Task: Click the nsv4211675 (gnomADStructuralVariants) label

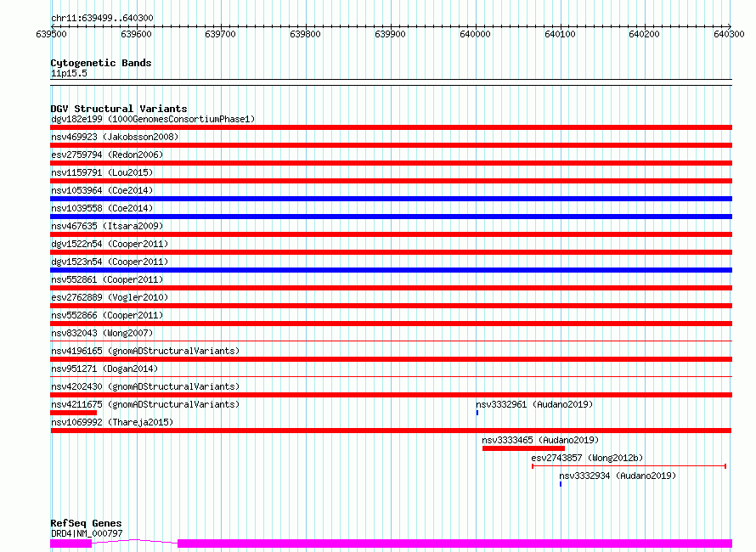Action: click(x=145, y=404)
